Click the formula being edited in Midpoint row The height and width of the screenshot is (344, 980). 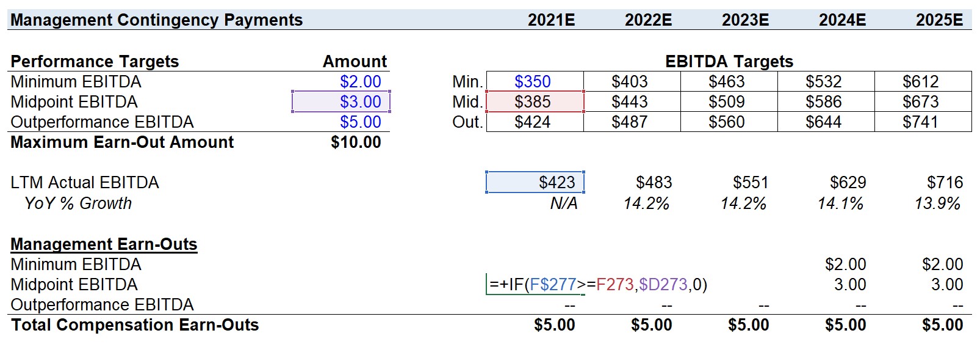[x=598, y=284]
